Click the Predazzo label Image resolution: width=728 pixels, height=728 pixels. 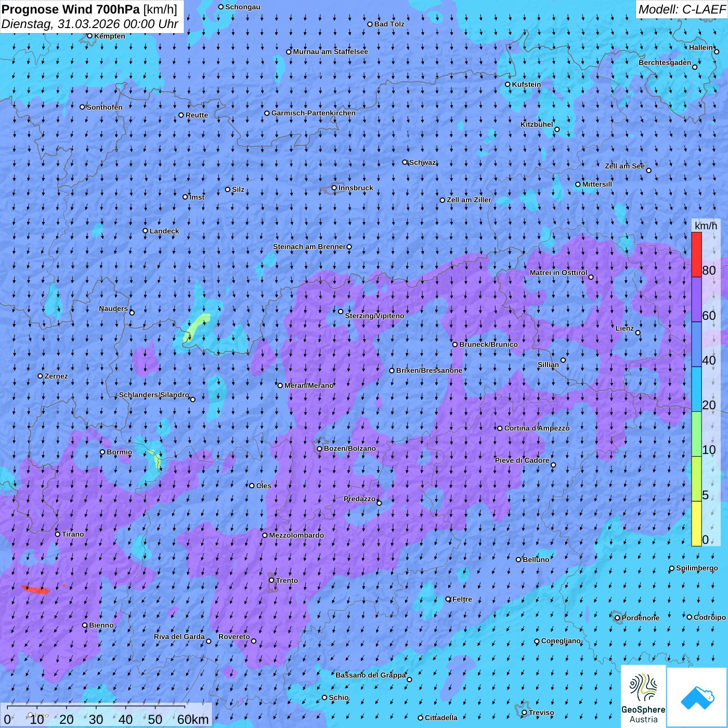359,499
